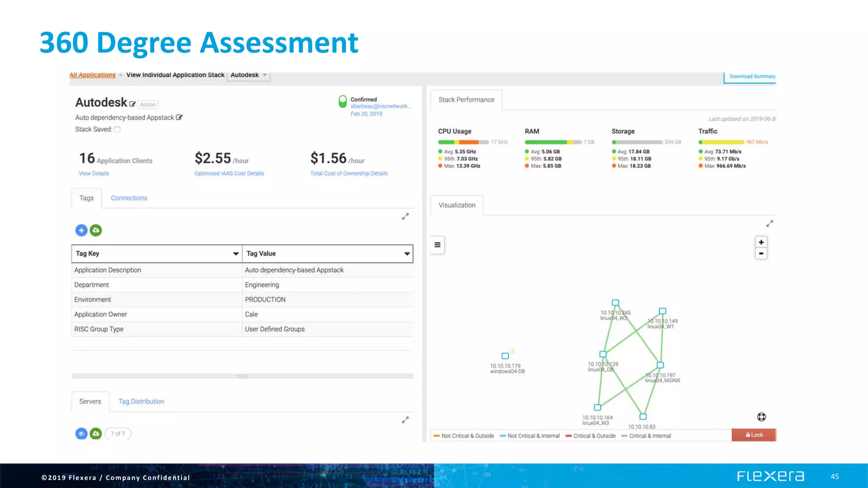
Task: Open the visualization hamburger menu
Action: tap(437, 245)
